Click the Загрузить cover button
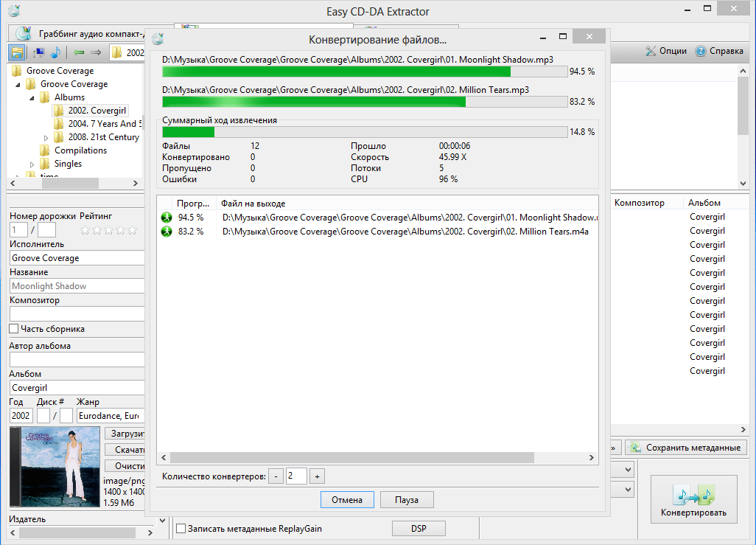This screenshot has width=756, height=545. [x=125, y=434]
